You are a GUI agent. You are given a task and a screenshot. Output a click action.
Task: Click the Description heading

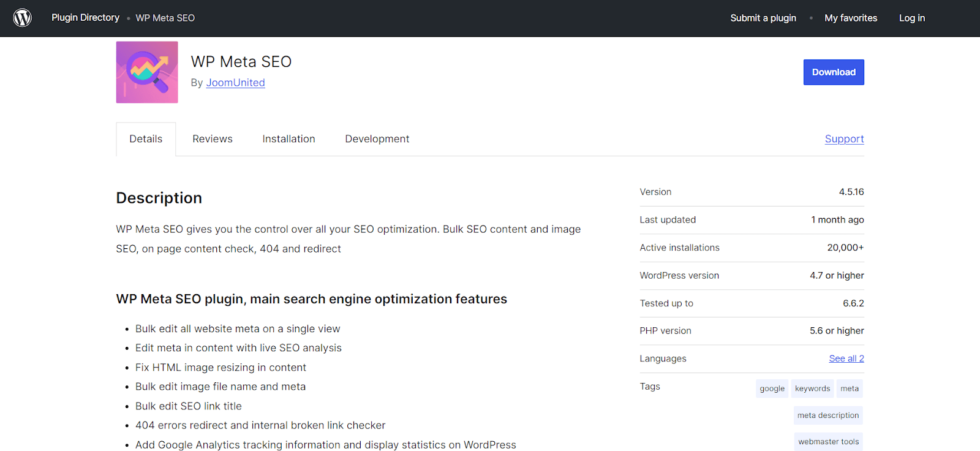159,198
